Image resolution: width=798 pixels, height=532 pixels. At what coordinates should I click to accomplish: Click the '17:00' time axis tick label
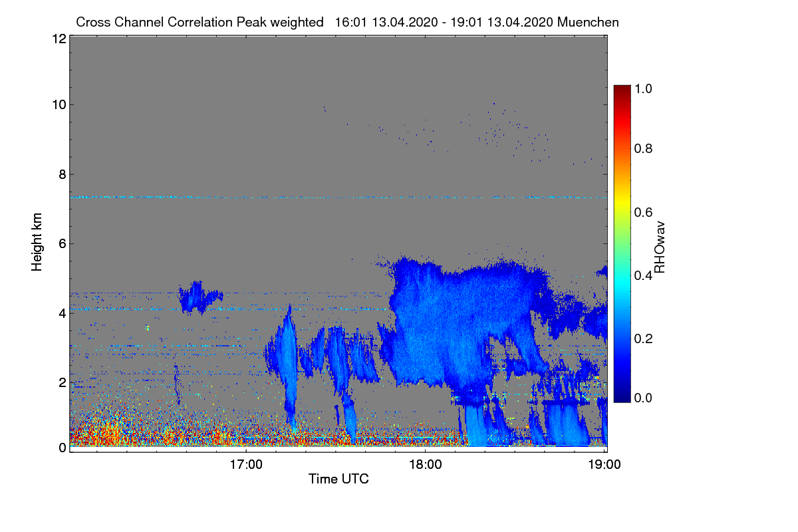[246, 464]
